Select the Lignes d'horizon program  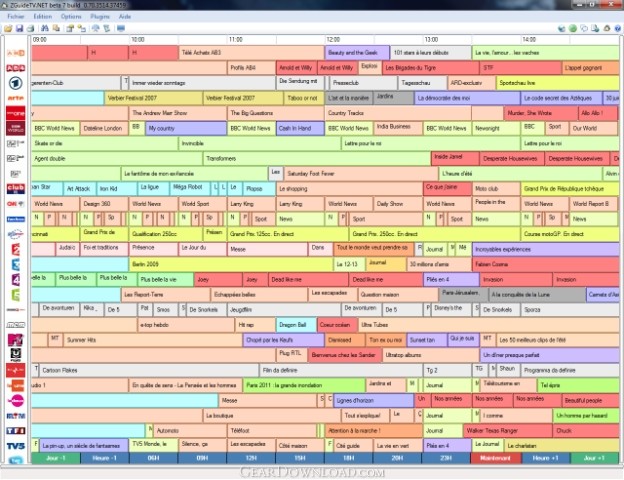coord(373,400)
